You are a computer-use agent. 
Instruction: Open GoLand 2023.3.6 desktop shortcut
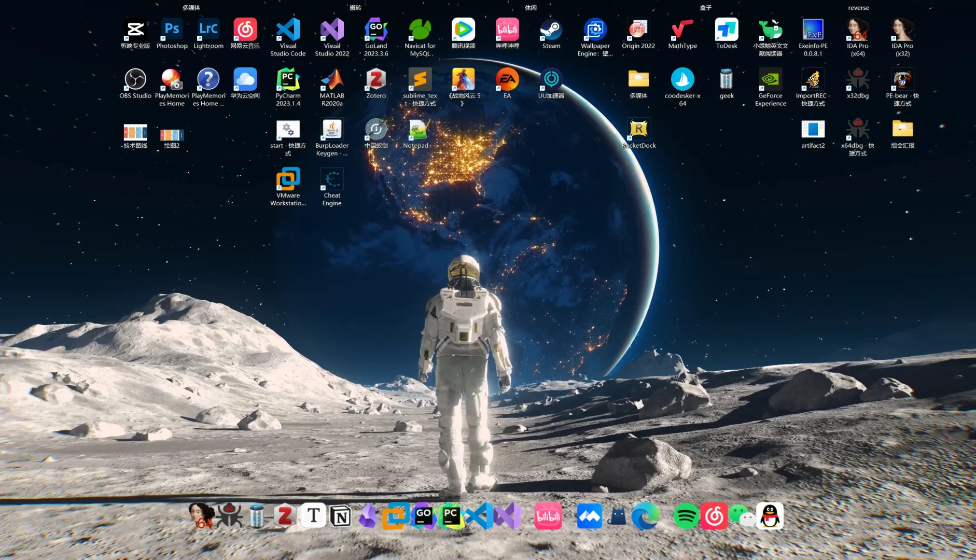point(376,37)
